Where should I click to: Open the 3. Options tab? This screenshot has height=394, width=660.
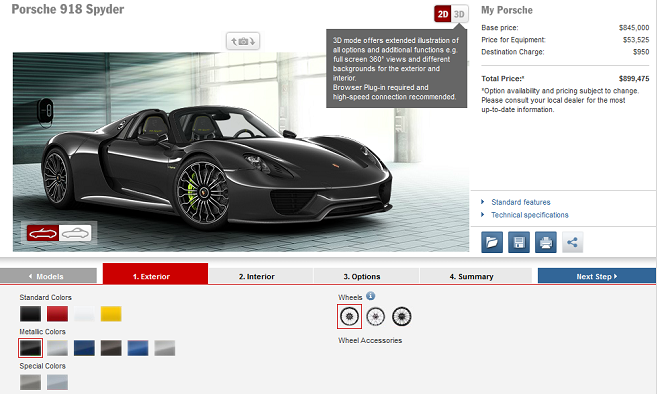coord(362,276)
